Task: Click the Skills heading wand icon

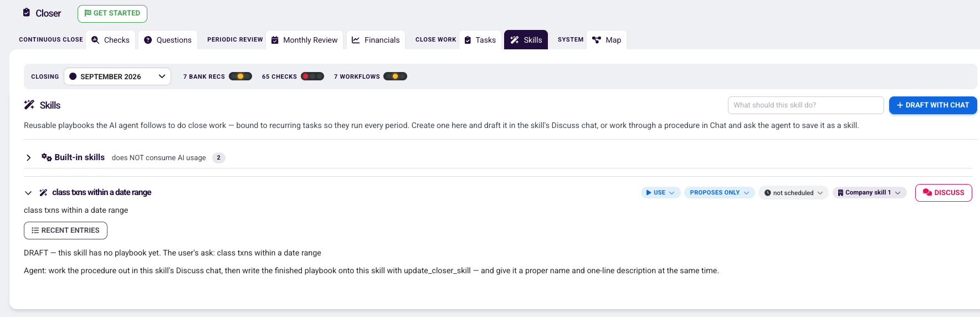Action: (x=29, y=105)
